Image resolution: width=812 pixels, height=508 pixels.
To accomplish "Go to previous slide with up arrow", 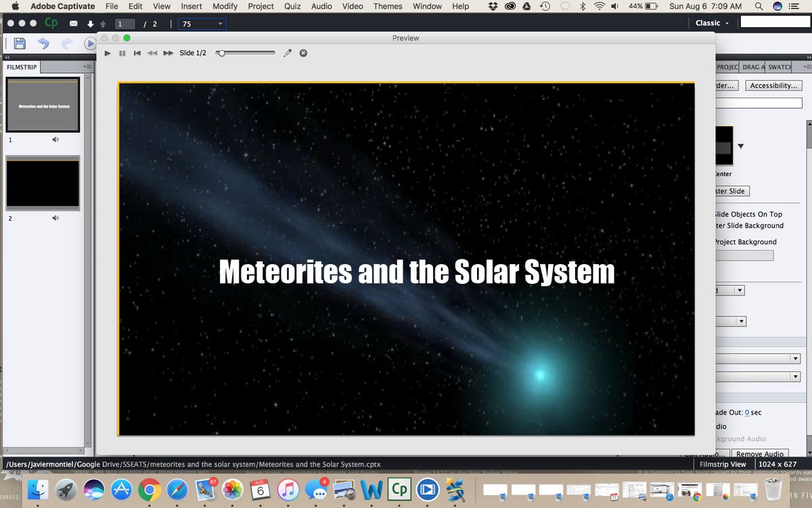I will point(103,24).
